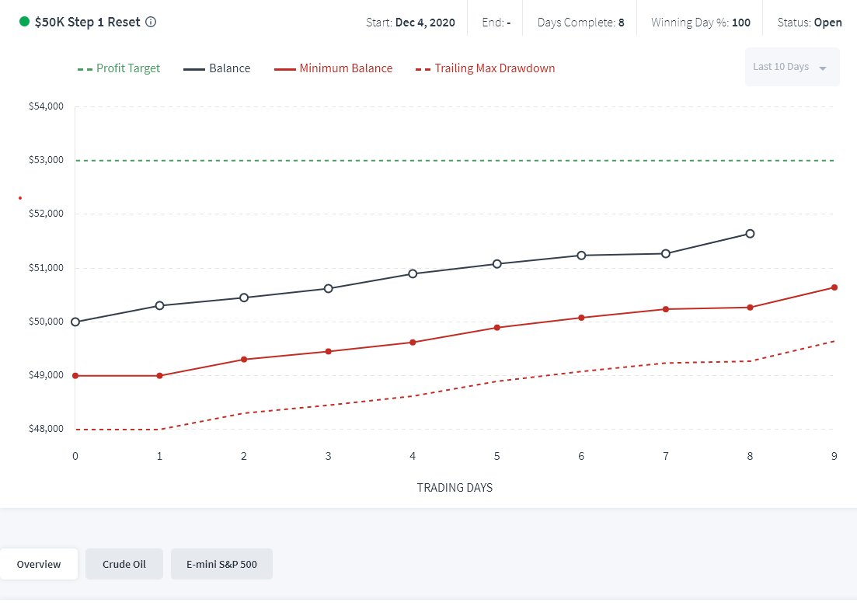Toggle Balance legend series
857x616 pixels.
coord(217,68)
